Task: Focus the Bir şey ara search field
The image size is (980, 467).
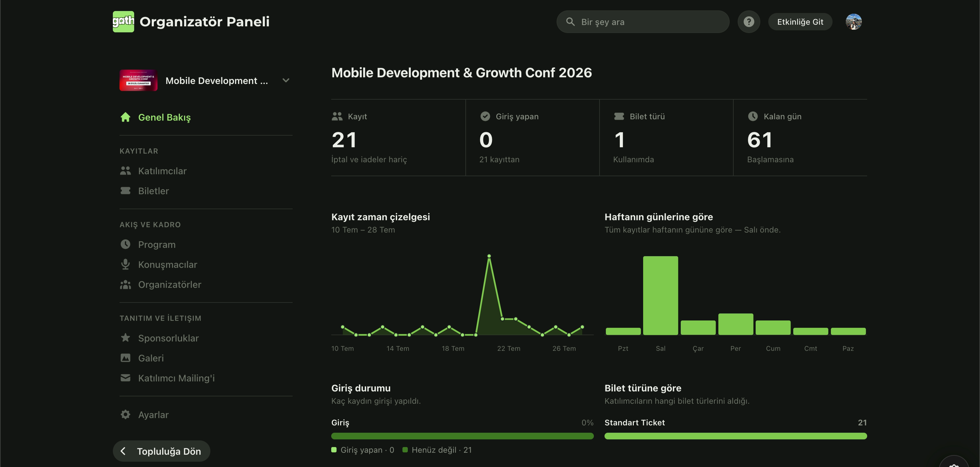Action: coord(642,22)
